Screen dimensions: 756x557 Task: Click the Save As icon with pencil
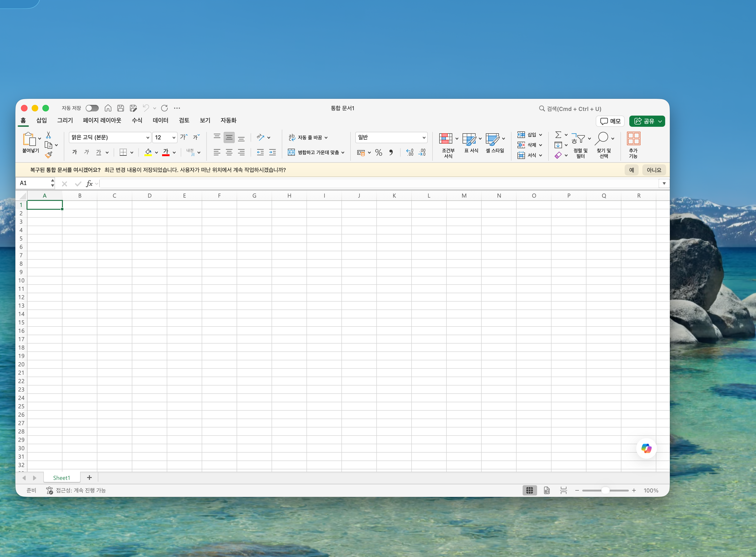(x=133, y=108)
